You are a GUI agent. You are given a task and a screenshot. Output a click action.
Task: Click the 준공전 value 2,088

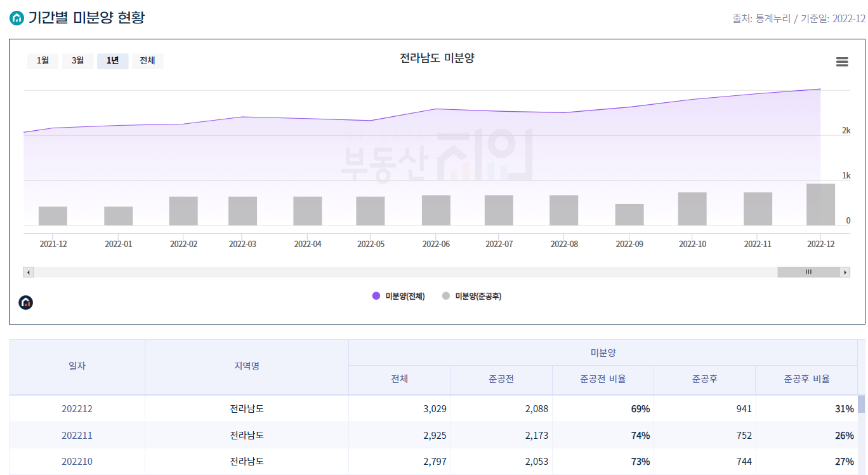pyautogui.click(x=537, y=409)
